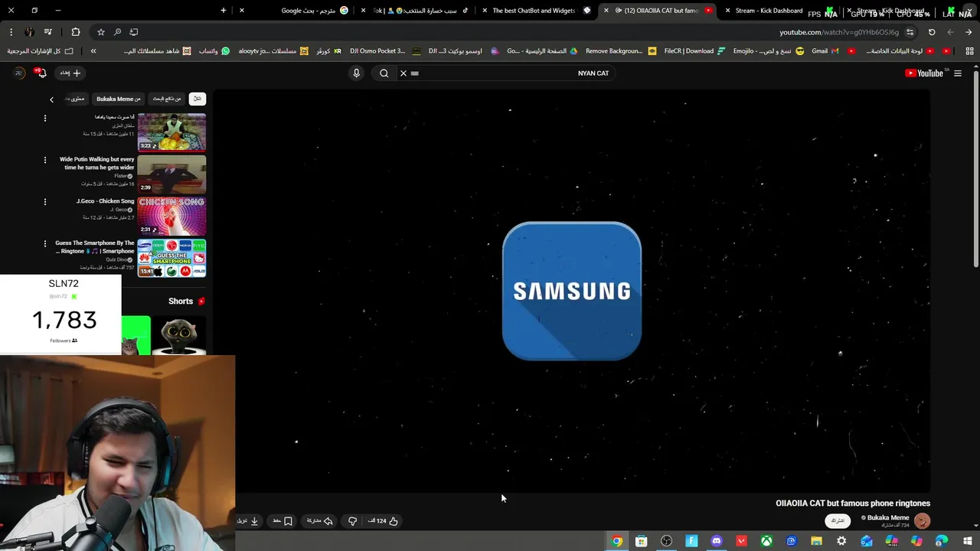This screenshot has height=551, width=980.
Task: Open the cat Shorts thumbnail
Action: pos(178,335)
